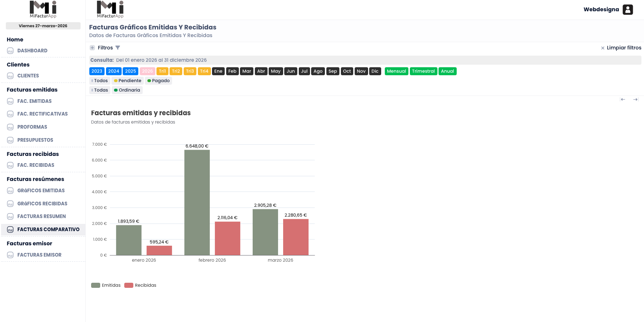Toggle the Recibidas legend series
644x322 pixels.
(140, 285)
